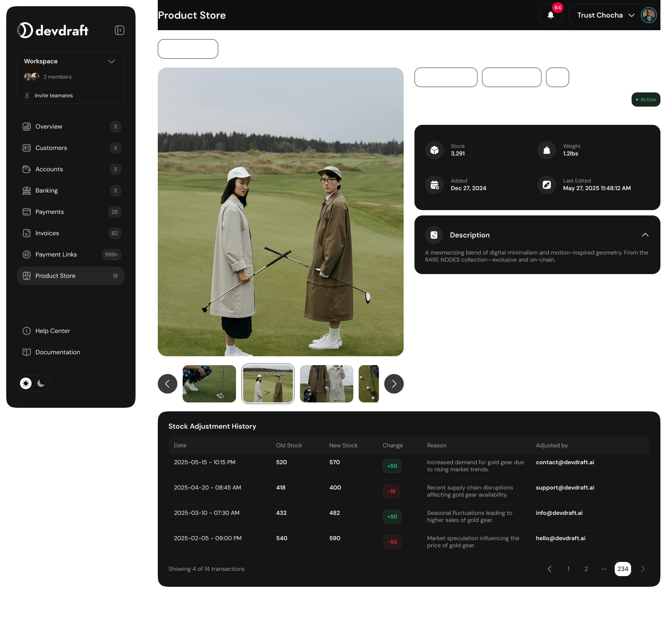Viewport: 672px width, 617px height.
Task: Select the third product image thumbnail
Action: (326, 383)
